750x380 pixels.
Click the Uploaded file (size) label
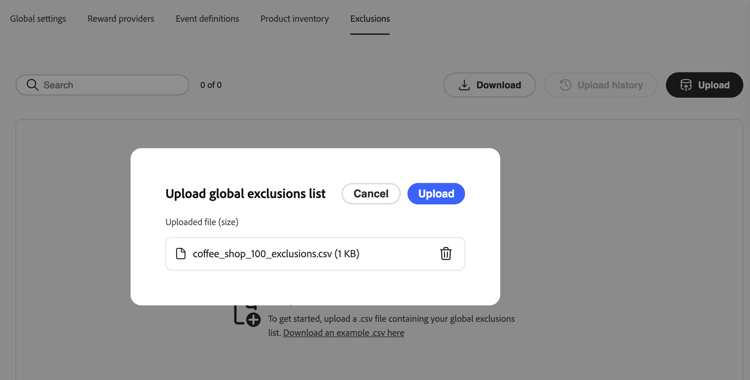202,222
